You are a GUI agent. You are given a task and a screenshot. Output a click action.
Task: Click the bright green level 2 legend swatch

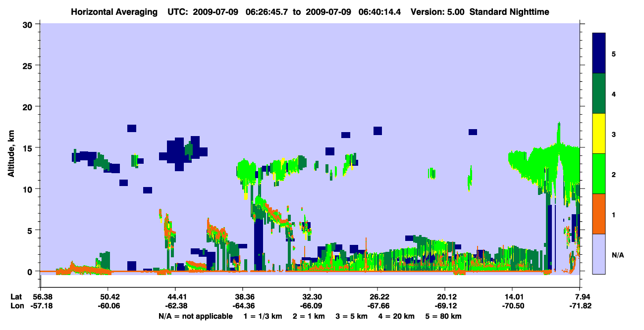pos(599,174)
